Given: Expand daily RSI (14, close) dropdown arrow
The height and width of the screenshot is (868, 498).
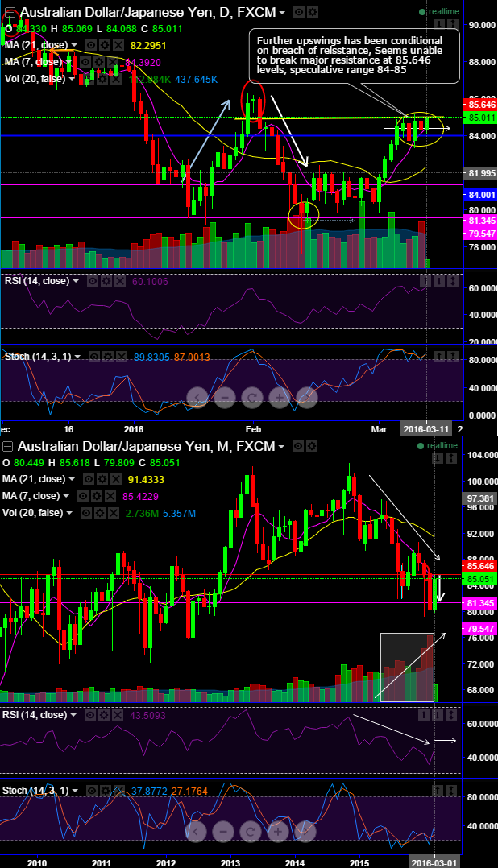Looking at the screenshot, I should coord(76,281).
